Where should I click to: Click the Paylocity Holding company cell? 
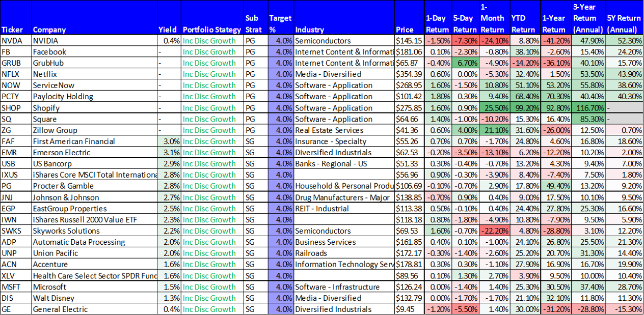(x=94, y=97)
